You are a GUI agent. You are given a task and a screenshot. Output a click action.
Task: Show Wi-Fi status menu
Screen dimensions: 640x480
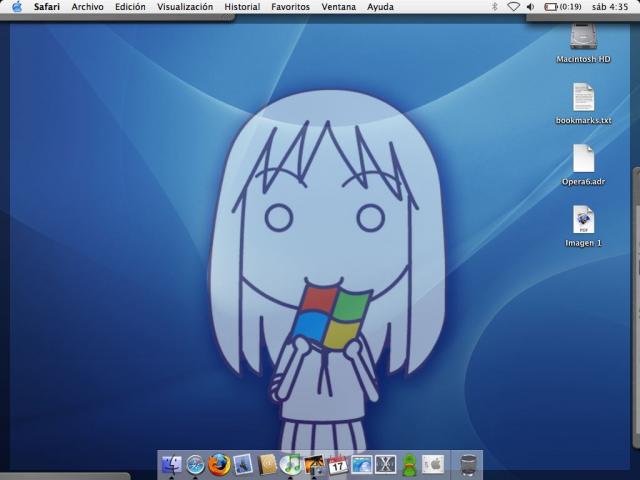[513, 7]
